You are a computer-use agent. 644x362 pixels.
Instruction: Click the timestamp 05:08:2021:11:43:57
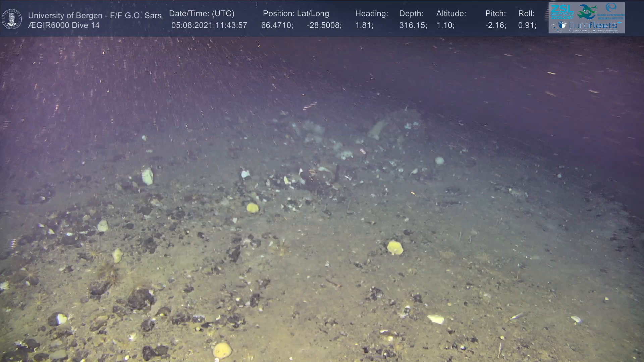tap(209, 25)
